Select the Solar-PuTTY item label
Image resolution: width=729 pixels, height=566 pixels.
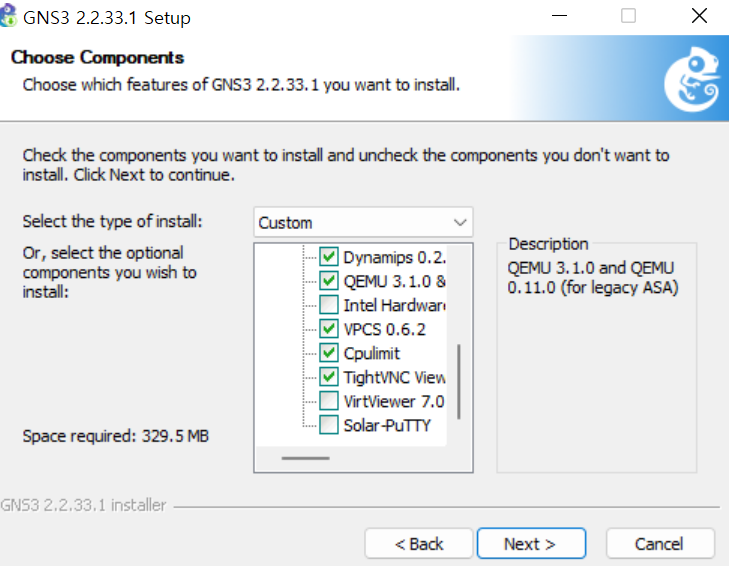(387, 425)
